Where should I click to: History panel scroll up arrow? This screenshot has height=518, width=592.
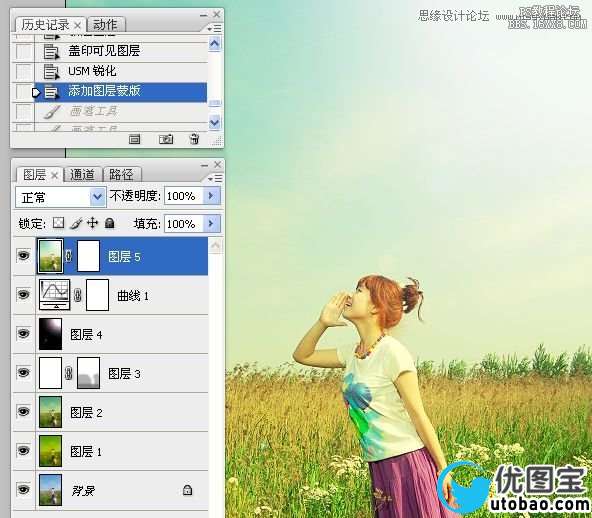(x=214, y=43)
